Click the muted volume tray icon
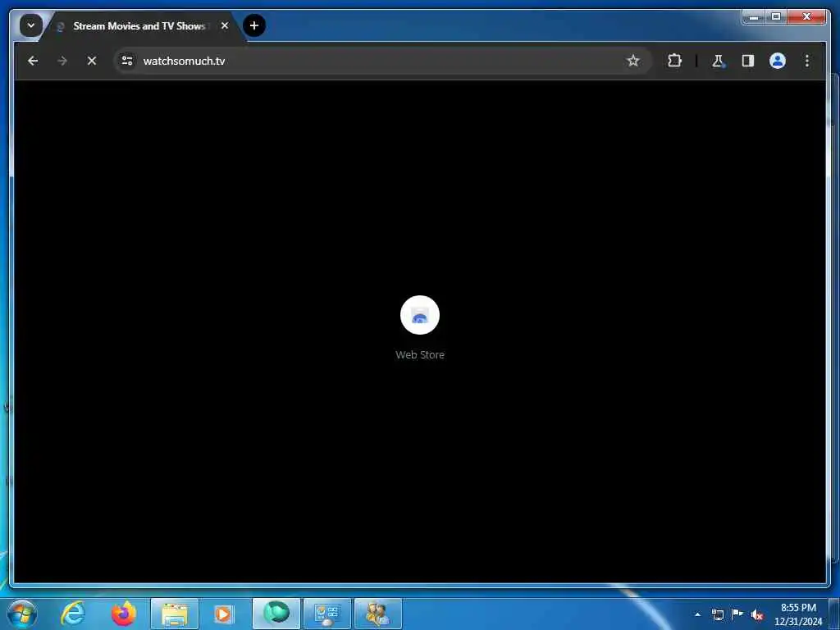Image resolution: width=840 pixels, height=630 pixels. coord(757,615)
